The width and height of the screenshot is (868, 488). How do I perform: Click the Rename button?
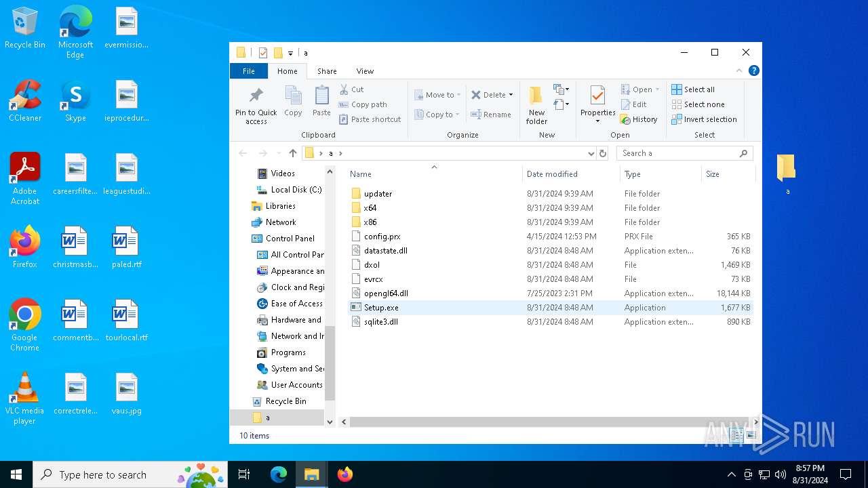point(491,115)
